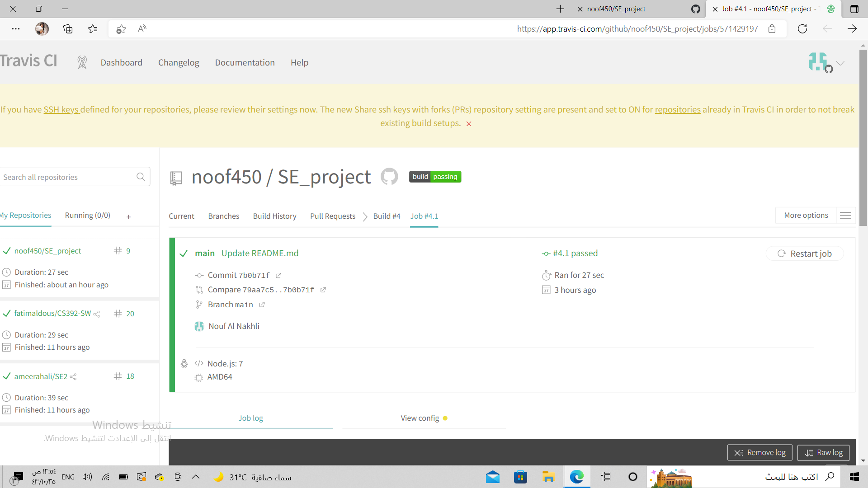Open the browser favorites star icon

click(x=93, y=29)
